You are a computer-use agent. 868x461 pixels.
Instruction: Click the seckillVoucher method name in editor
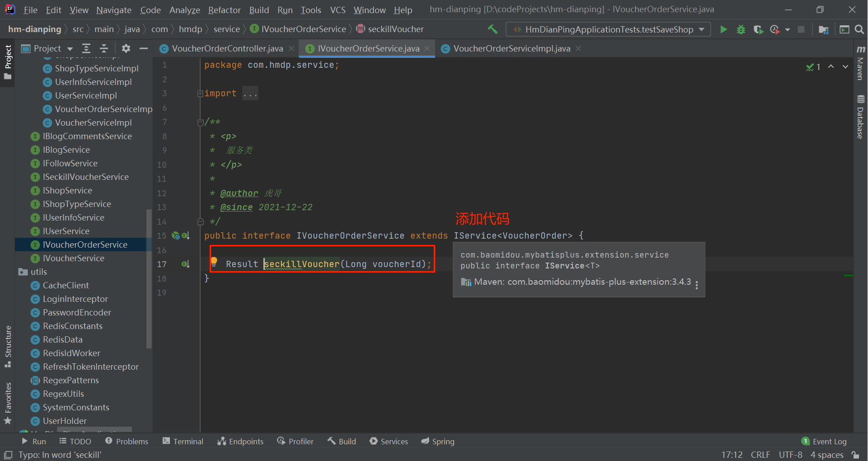(x=301, y=264)
